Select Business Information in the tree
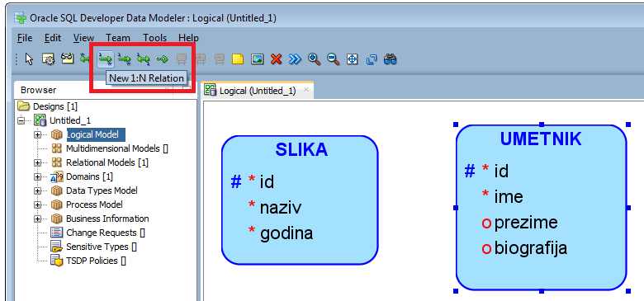This screenshot has height=301, width=644. point(107,219)
